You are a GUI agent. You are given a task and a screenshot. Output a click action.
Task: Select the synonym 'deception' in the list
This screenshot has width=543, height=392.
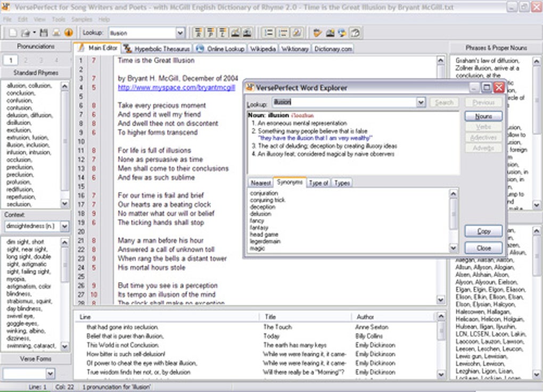tap(263, 207)
